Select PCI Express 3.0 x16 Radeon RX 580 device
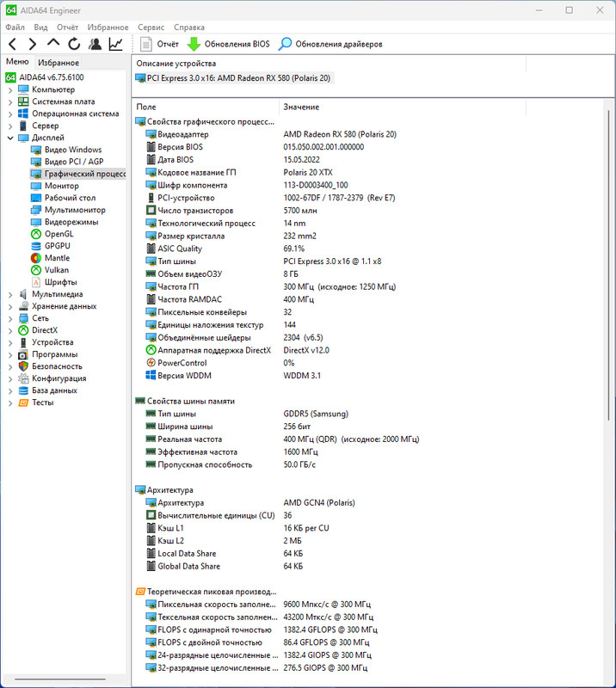 tap(234, 78)
